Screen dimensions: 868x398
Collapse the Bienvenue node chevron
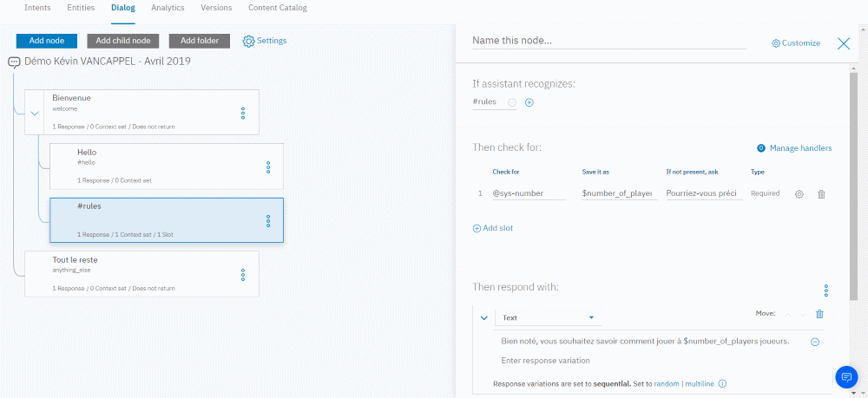(x=35, y=114)
